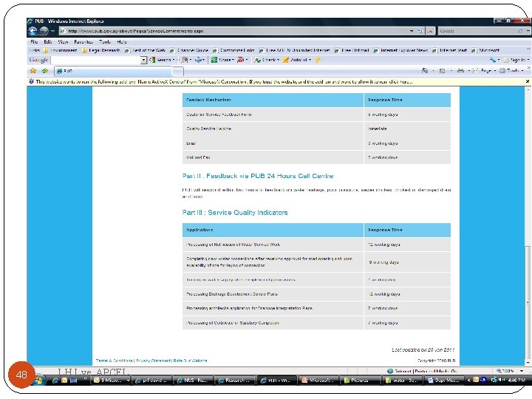Click the Windows Start orb
This screenshot has width=532, height=399.
(x=39, y=380)
